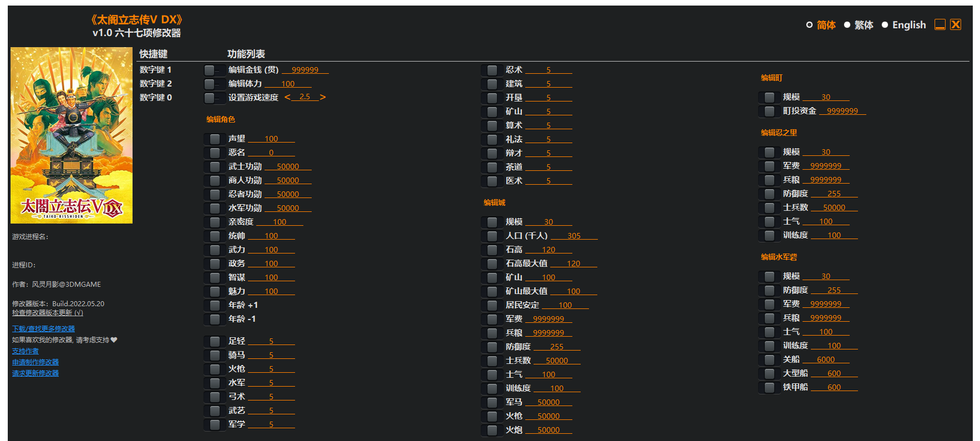Click the 魅力 value input
The height and width of the screenshot is (441, 980).
click(271, 291)
